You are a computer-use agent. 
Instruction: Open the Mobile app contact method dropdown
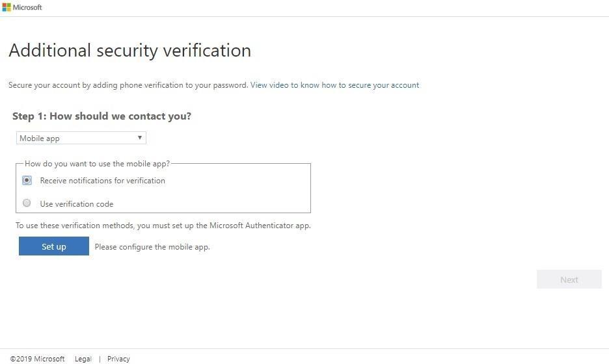[x=81, y=138]
